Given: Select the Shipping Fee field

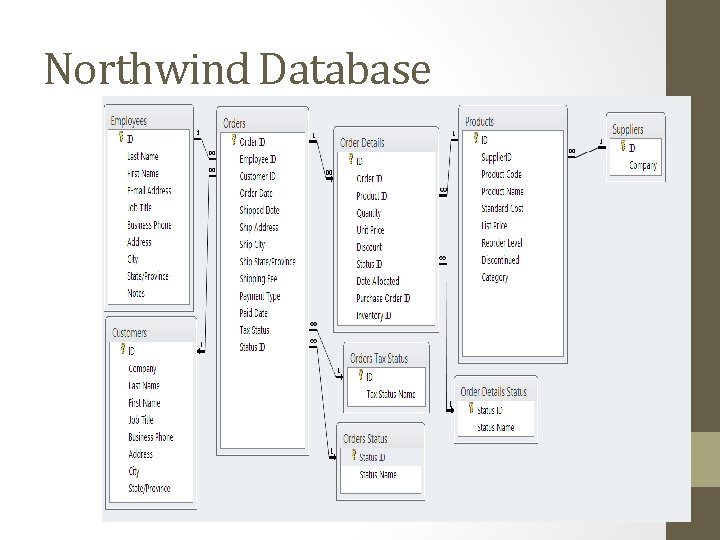Looking at the screenshot, I should coord(258,279).
